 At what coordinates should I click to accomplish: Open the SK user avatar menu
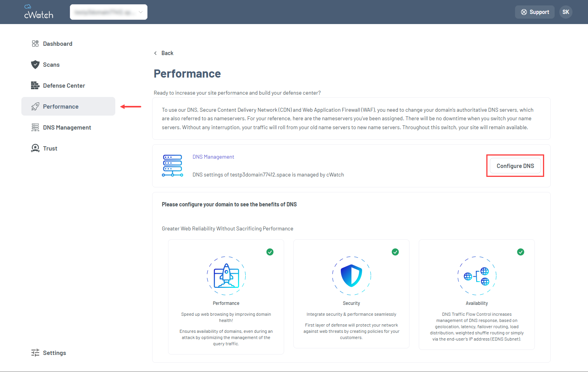coord(566,12)
